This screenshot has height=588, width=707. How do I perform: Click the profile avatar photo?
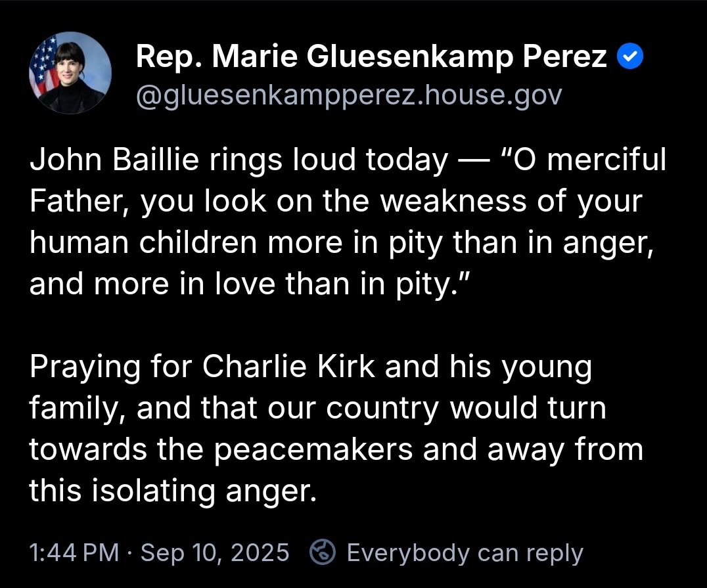[x=70, y=73]
